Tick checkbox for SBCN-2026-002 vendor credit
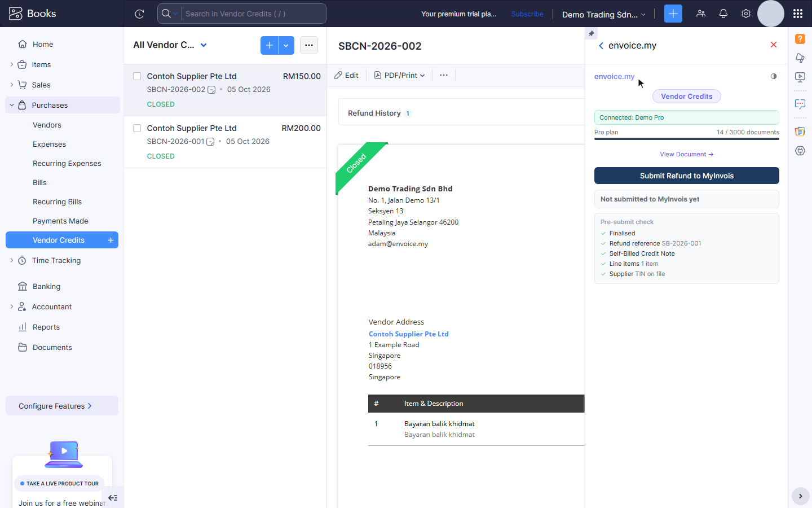812x508 pixels. 137,76
